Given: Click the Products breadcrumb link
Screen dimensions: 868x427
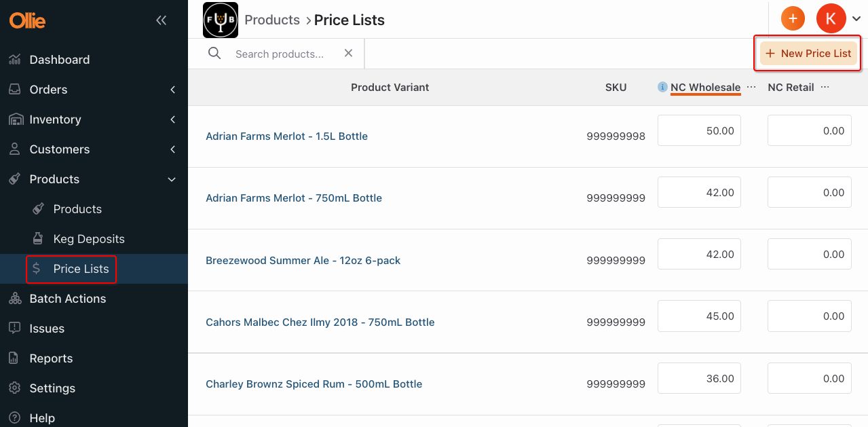Looking at the screenshot, I should (272, 20).
